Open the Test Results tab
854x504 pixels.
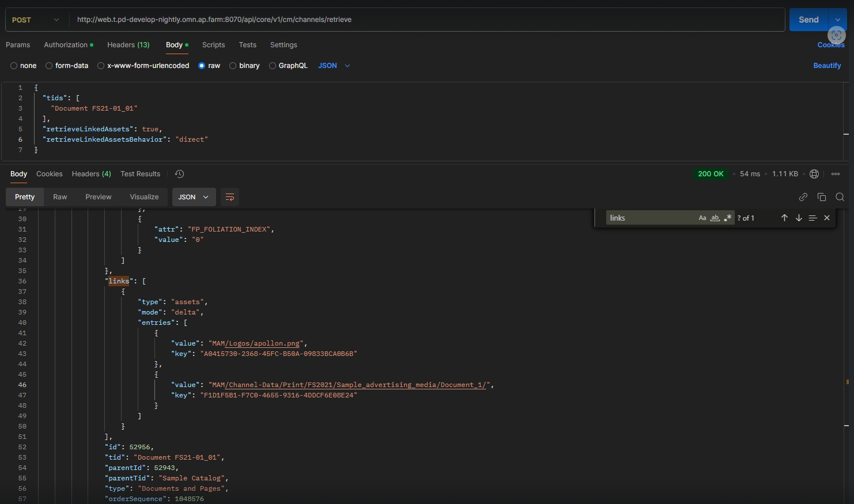pos(140,174)
